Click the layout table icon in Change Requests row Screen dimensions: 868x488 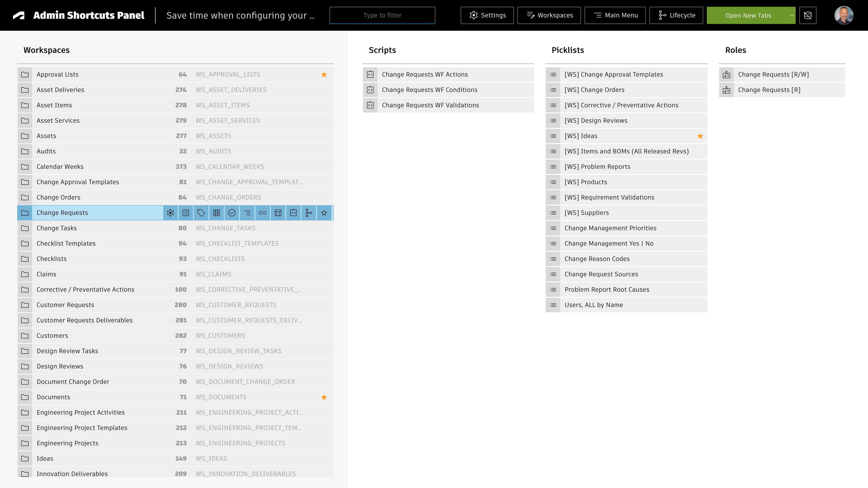pyautogui.click(x=278, y=213)
